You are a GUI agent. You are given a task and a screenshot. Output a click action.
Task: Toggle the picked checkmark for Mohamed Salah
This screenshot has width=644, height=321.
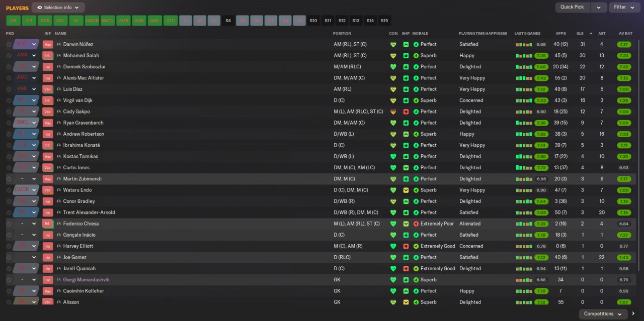9,56
